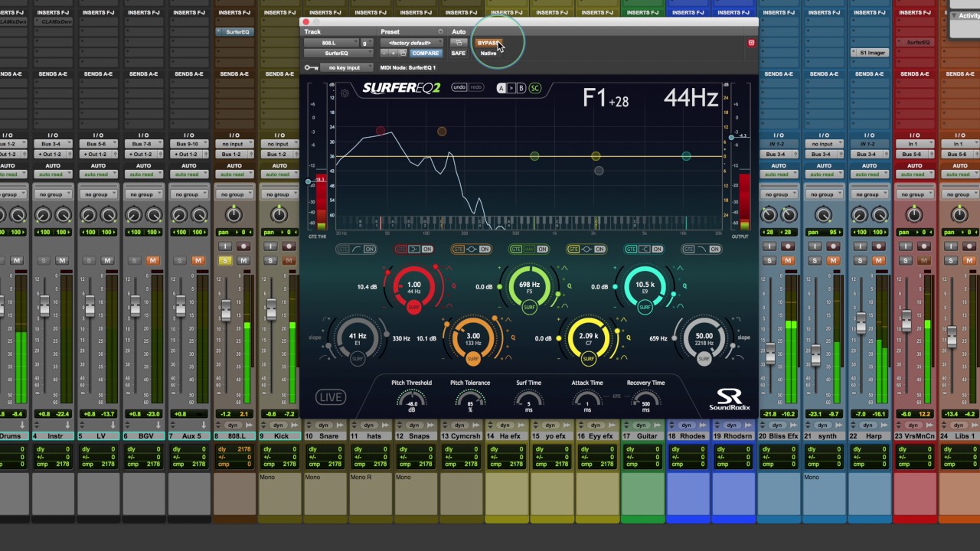Solo the 808.L track
The height and width of the screenshot is (551, 980).
(x=225, y=260)
